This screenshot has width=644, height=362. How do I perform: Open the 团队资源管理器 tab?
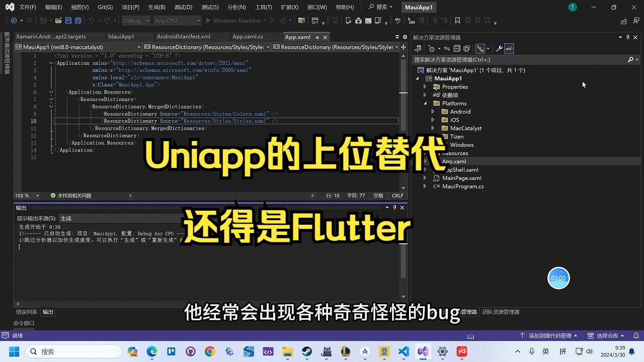501,312
